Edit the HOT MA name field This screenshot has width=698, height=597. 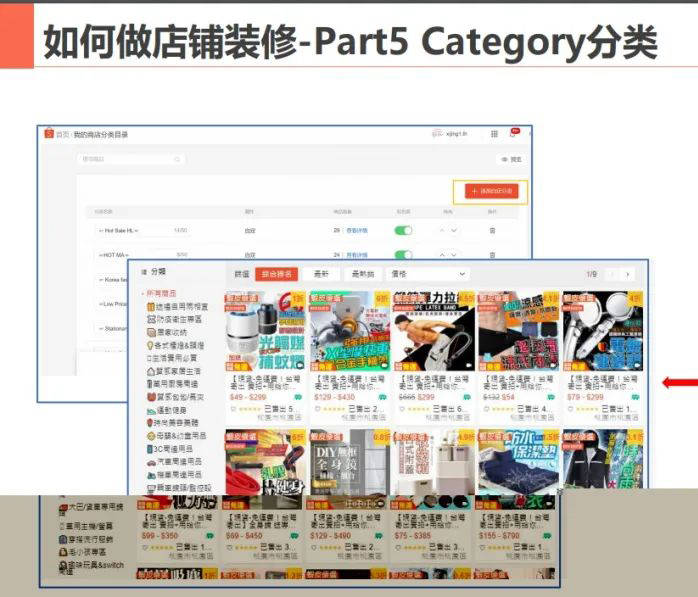(142, 255)
